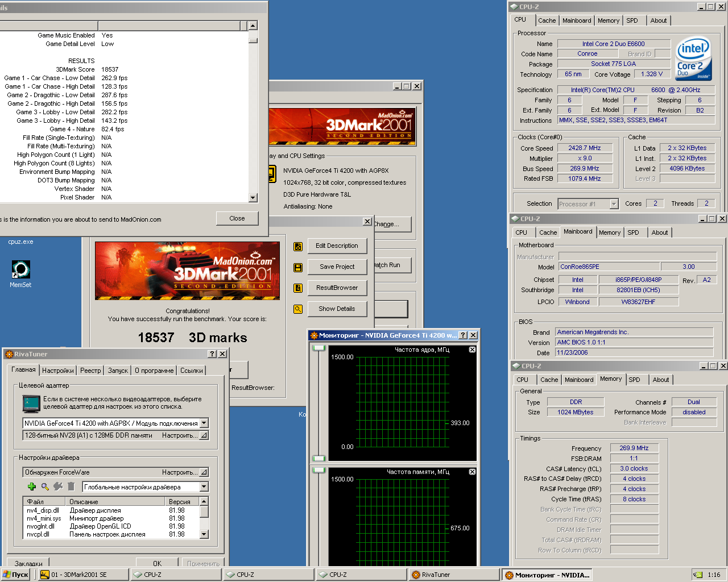This screenshot has height=582, width=728.
Task: Click the Intel Core 2 Duo logo
Action: coord(694,59)
